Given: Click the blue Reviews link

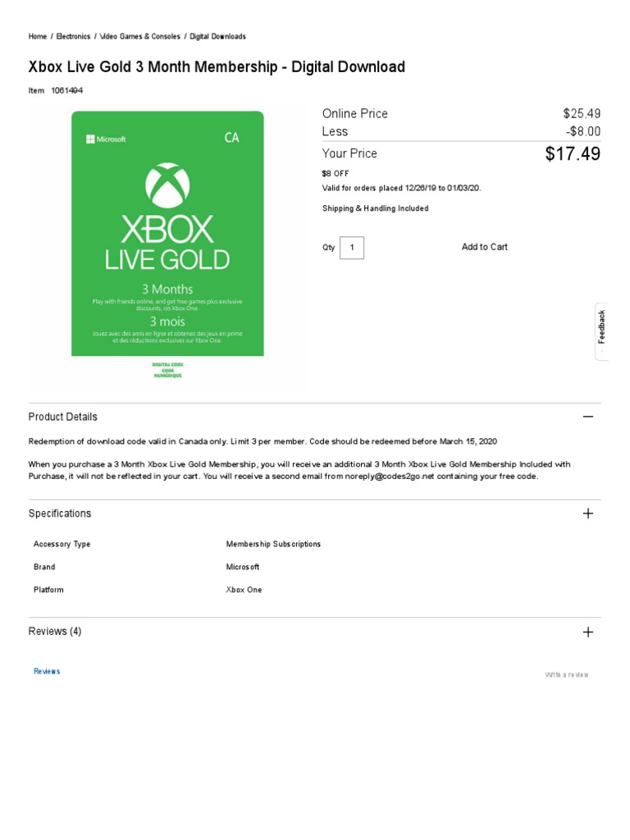Looking at the screenshot, I should click(x=47, y=671).
